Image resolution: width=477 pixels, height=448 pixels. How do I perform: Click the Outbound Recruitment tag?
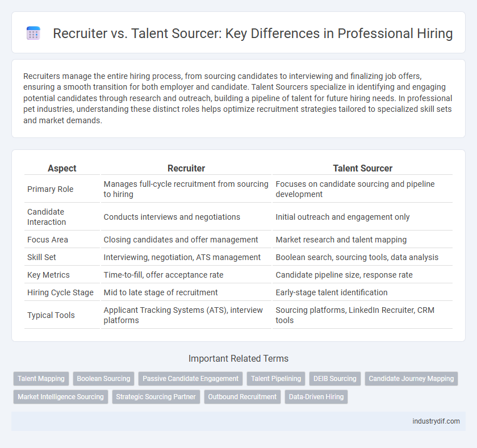[x=242, y=397]
